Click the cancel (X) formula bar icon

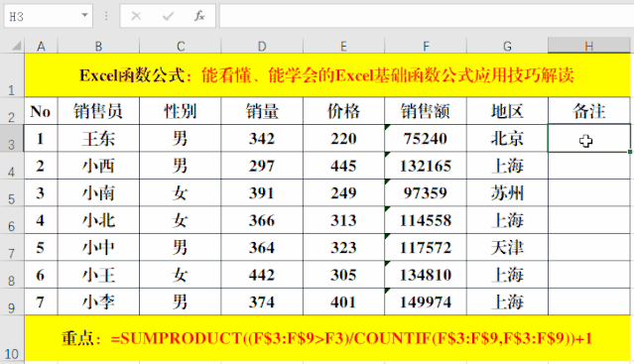(136, 16)
